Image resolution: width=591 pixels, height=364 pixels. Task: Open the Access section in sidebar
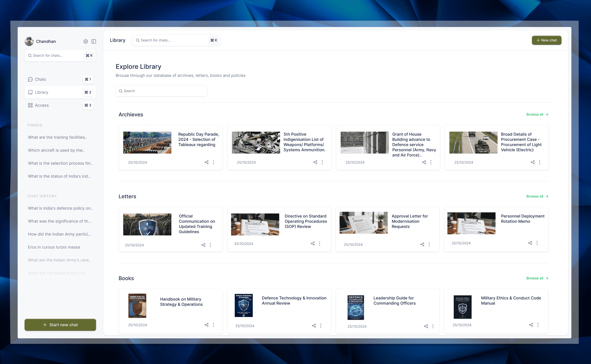click(42, 105)
